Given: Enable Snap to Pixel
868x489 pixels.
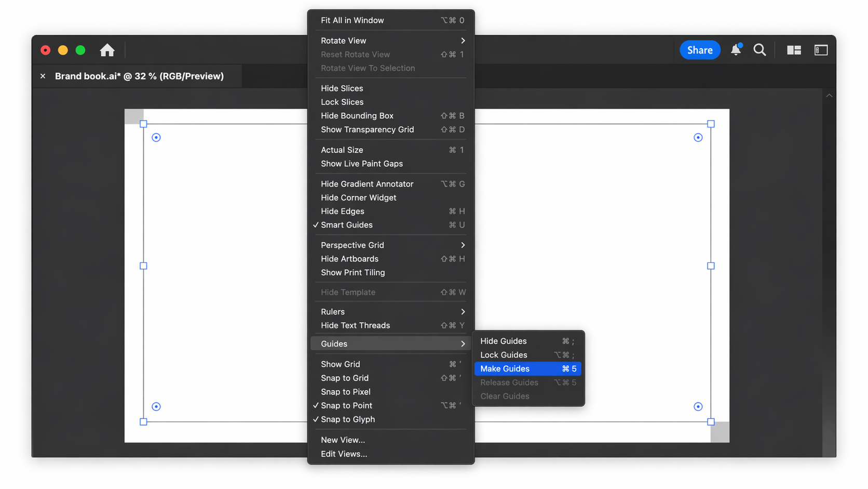Looking at the screenshot, I should coord(390,392).
